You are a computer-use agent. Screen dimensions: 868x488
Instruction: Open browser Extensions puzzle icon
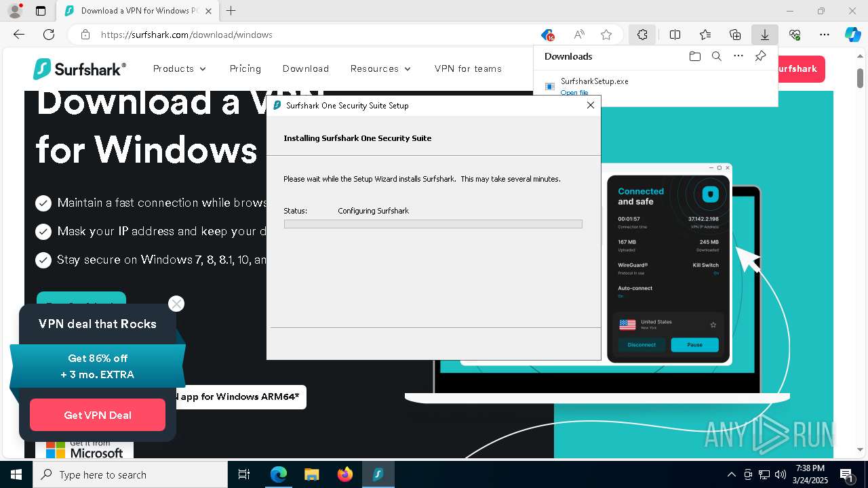[x=642, y=35]
